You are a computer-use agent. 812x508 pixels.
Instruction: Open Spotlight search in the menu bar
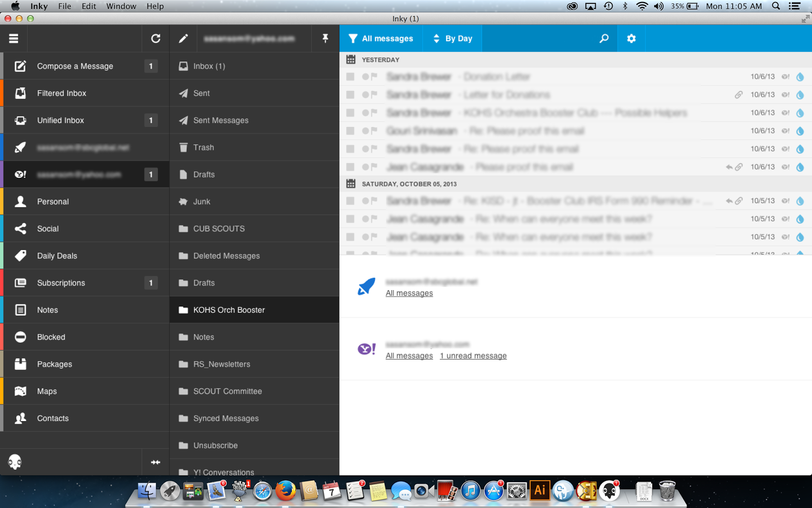tap(776, 6)
